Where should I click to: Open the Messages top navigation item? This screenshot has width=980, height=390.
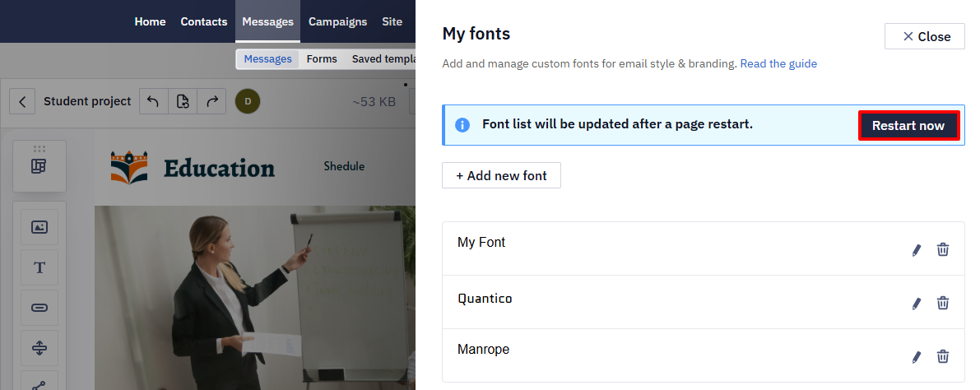(267, 21)
